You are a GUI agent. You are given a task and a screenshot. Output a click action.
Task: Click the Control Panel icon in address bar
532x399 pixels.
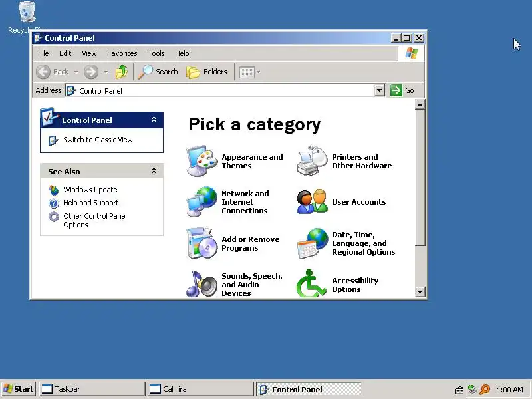(x=71, y=90)
